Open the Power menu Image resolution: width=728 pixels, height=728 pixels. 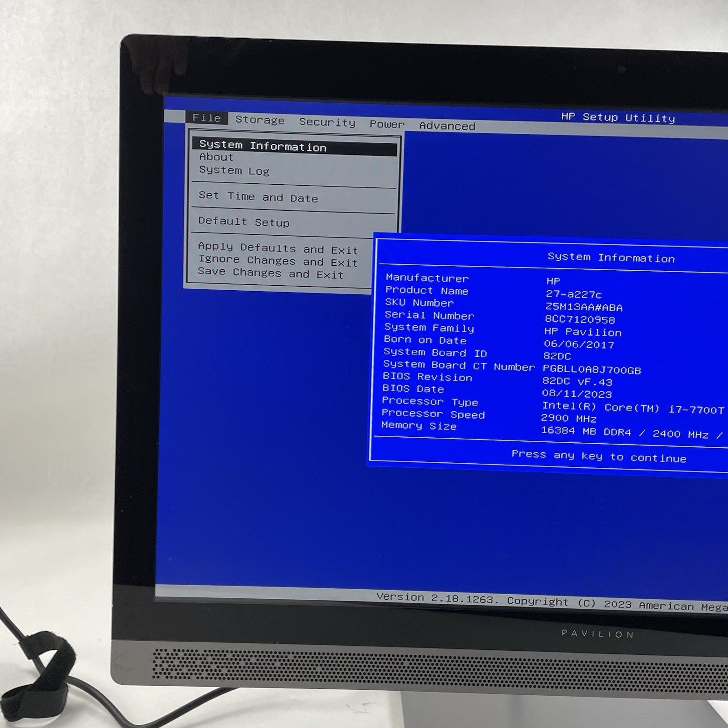(387, 124)
